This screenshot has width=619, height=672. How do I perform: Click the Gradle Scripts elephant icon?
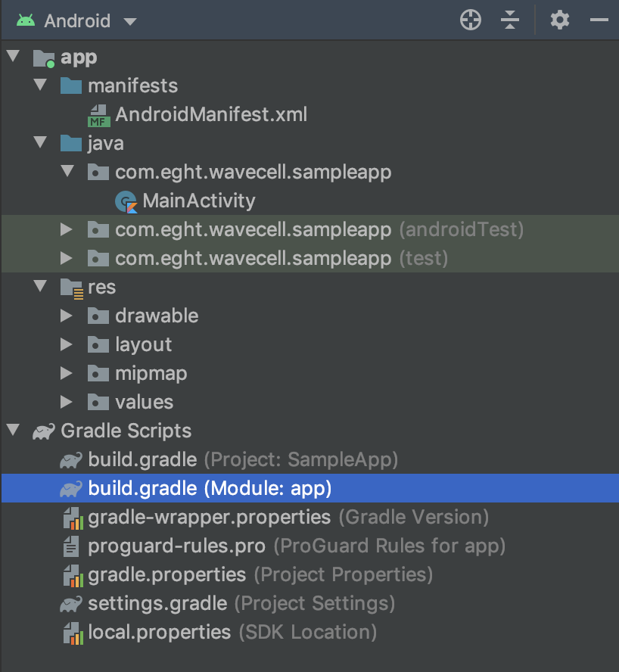[x=44, y=431]
